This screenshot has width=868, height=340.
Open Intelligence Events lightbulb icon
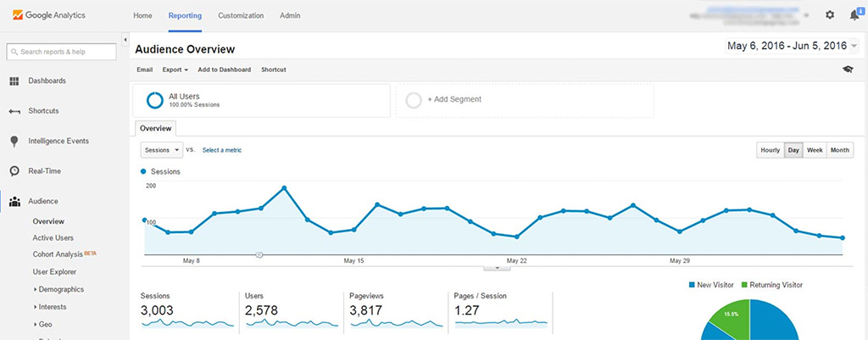pos(14,142)
